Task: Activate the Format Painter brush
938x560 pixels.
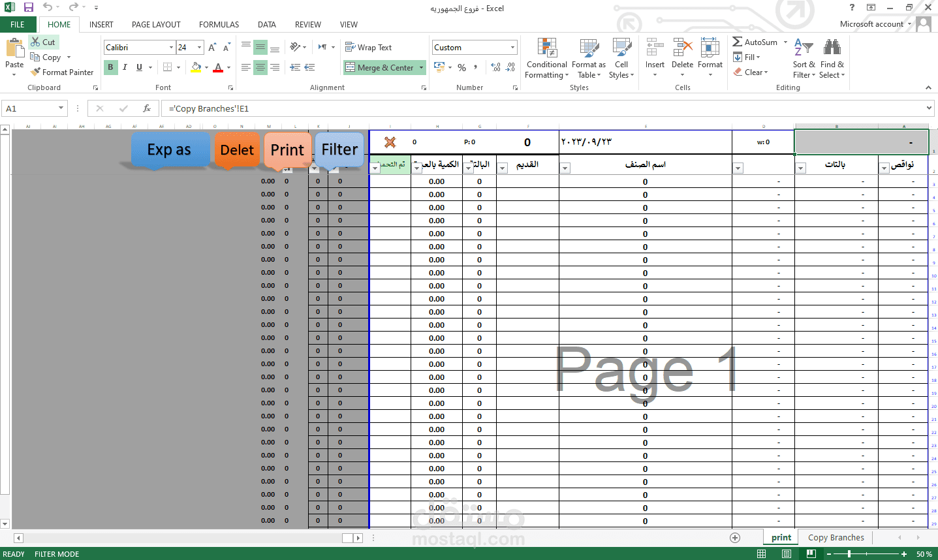Action: pos(36,72)
